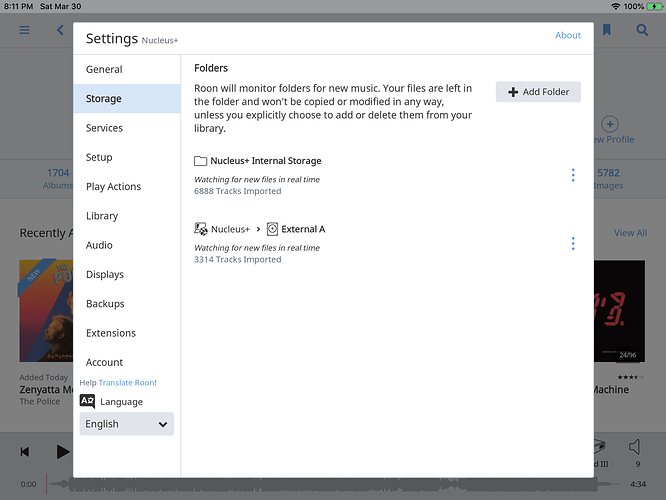
Task: Start playback with the play button
Action: 63,452
